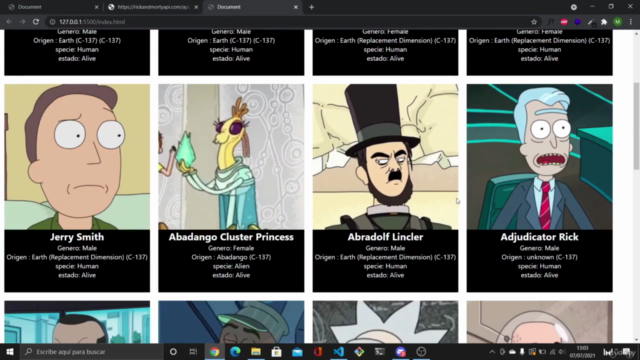Viewport: 640px width, 360px height.
Task: Open Chrome's three-dot menu
Action: pos(631,22)
